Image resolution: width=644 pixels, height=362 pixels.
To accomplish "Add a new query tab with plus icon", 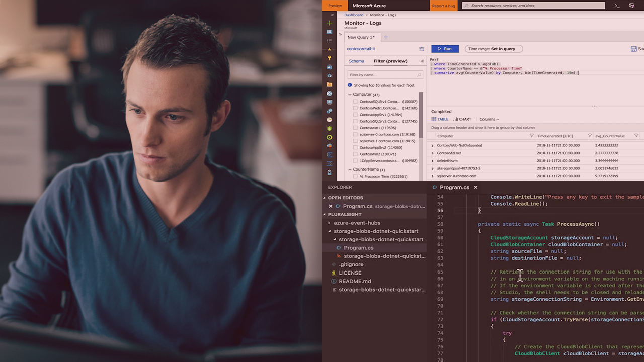I will click(386, 37).
